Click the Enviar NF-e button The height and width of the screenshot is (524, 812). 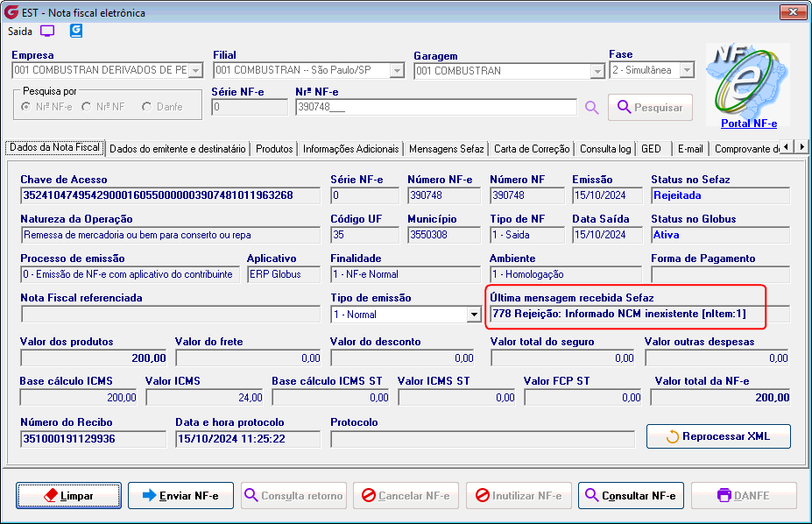180,496
